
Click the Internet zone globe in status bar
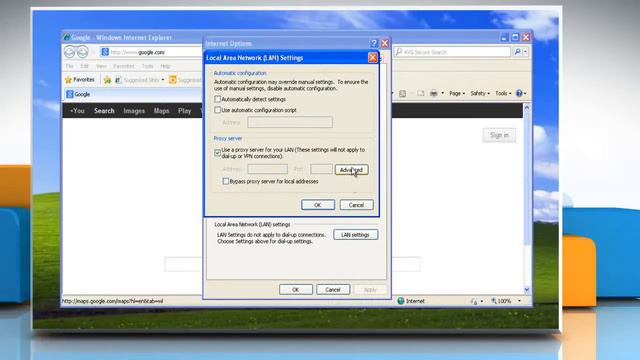401,301
